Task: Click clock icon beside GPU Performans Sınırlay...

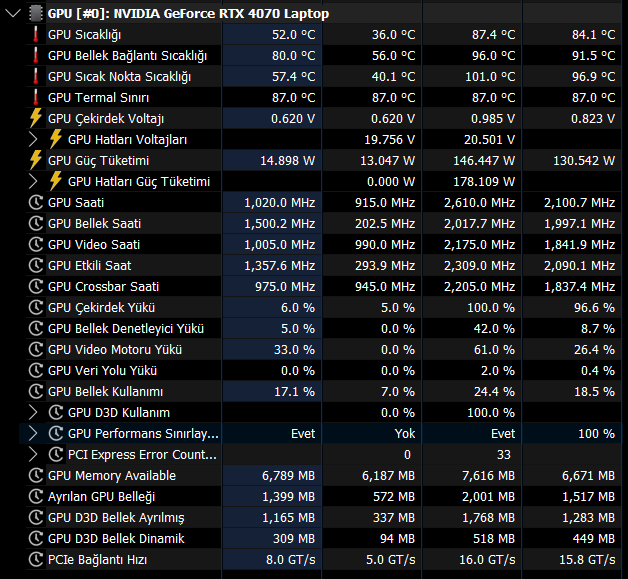Action: pos(56,434)
